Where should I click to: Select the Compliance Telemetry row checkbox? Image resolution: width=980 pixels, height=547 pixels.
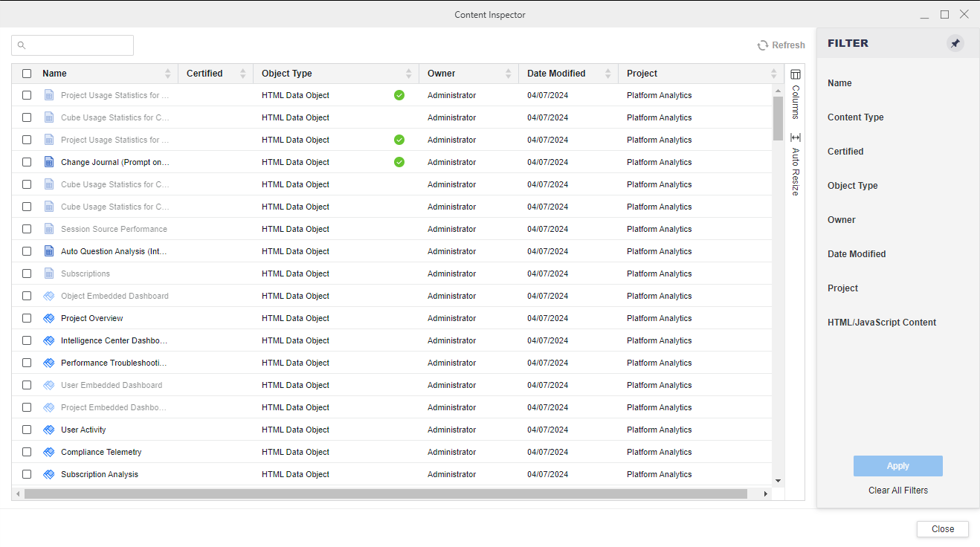(x=27, y=452)
